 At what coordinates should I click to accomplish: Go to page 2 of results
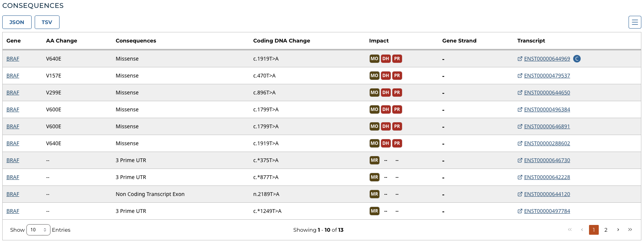click(606, 230)
